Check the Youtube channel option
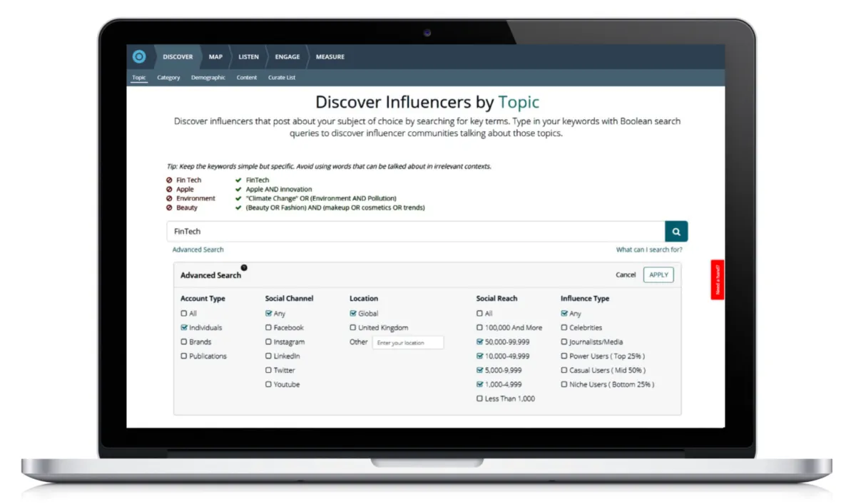 click(268, 384)
